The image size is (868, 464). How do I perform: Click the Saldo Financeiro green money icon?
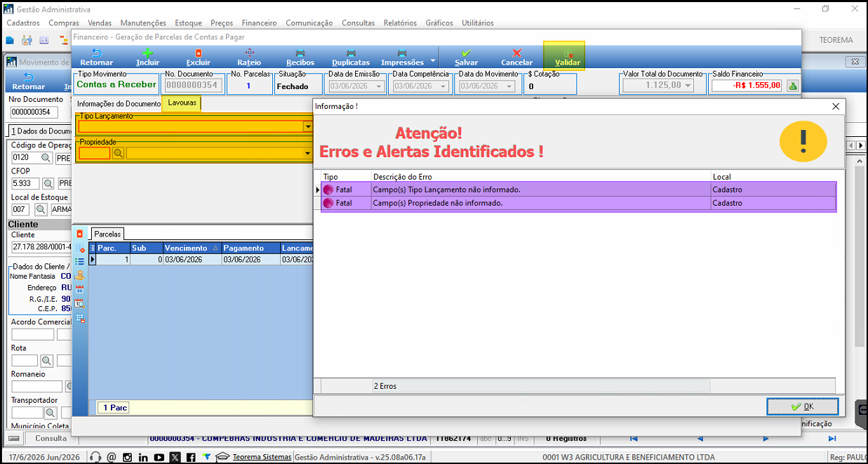pyautogui.click(x=793, y=86)
